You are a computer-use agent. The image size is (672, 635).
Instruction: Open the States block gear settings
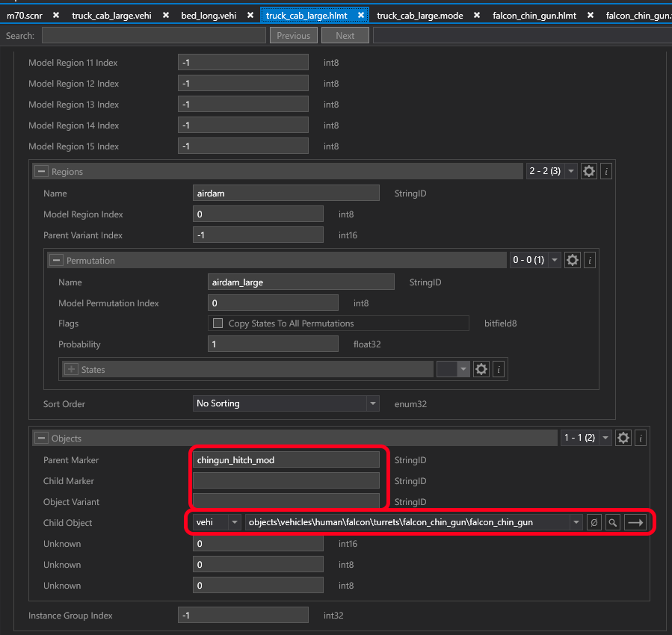pyautogui.click(x=481, y=370)
